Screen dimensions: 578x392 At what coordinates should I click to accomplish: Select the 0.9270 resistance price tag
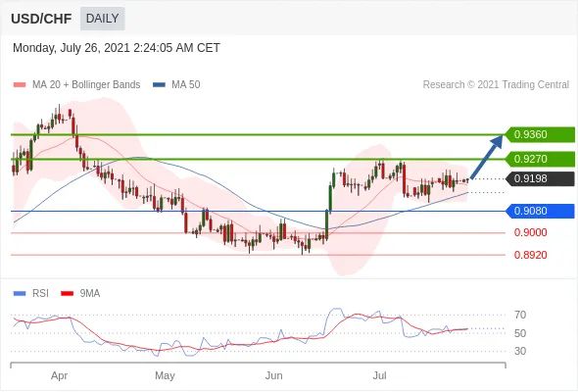point(540,159)
